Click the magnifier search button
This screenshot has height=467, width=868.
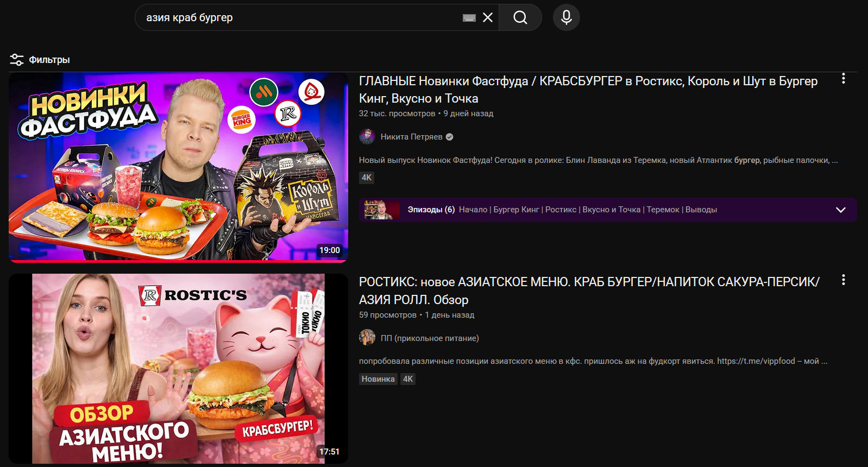click(x=520, y=17)
